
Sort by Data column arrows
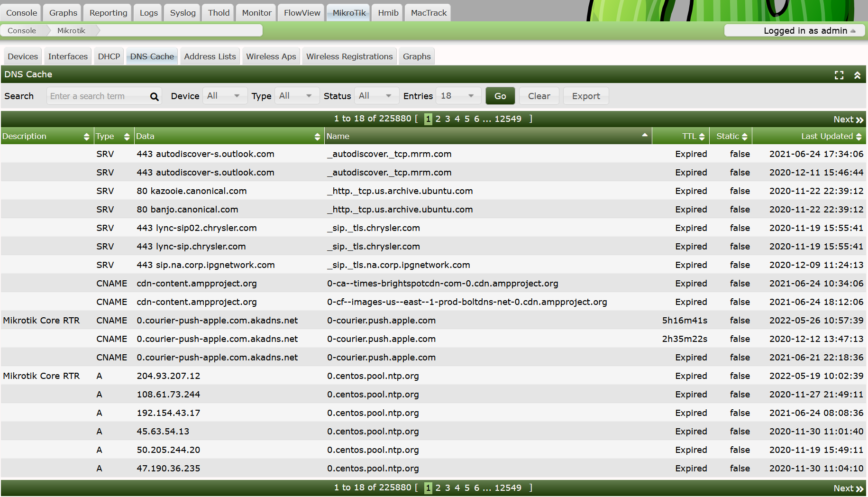[x=317, y=137]
